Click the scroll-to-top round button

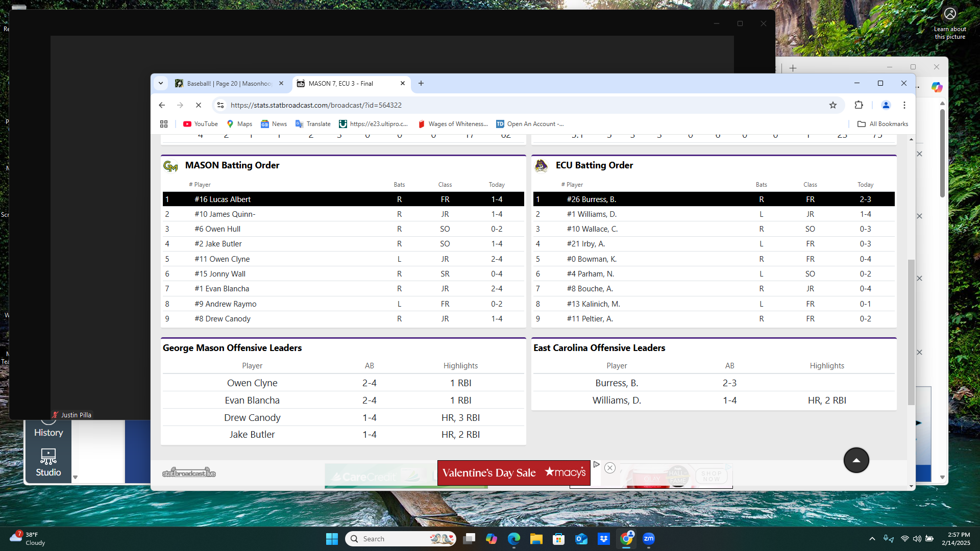(x=856, y=460)
